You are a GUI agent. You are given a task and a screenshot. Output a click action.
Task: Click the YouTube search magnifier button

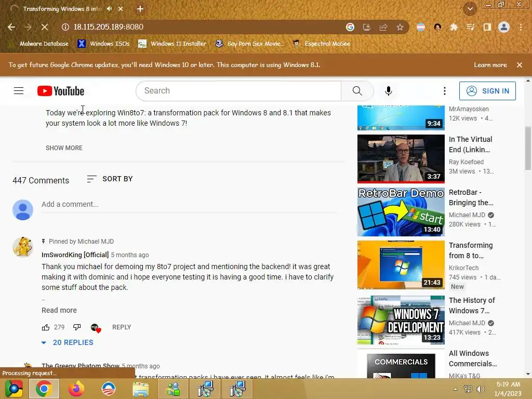(357, 91)
